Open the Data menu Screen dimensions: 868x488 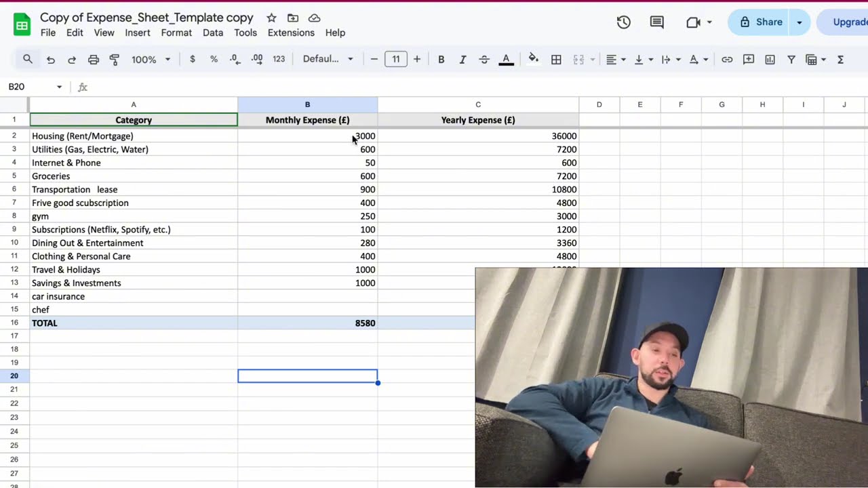[213, 33]
